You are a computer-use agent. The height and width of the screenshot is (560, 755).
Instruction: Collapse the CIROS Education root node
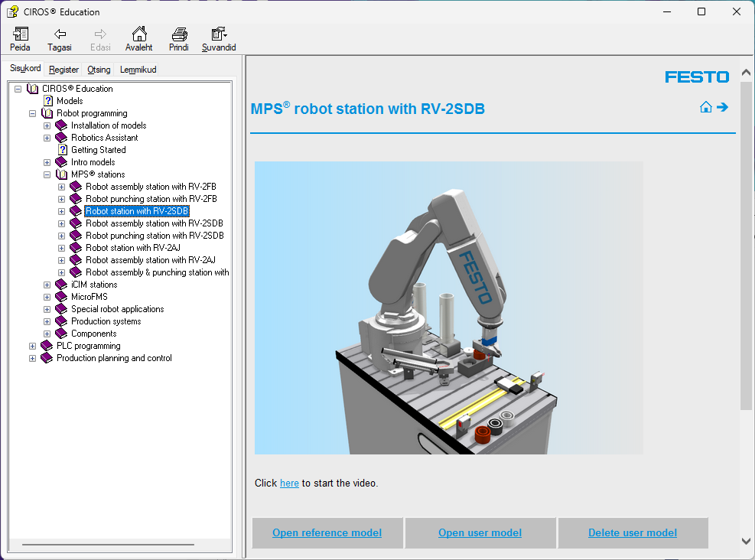point(18,89)
